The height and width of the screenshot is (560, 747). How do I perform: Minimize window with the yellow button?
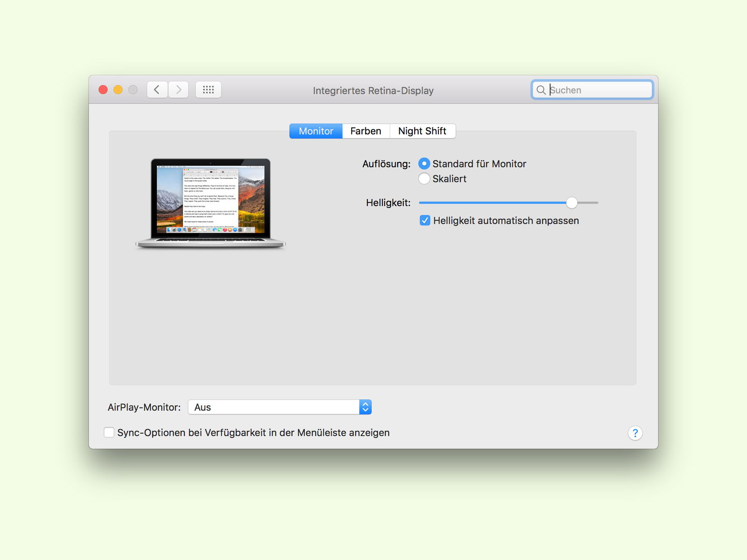pos(118,90)
